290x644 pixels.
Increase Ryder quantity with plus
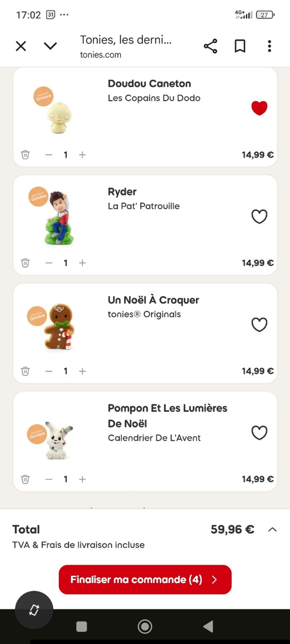(82, 263)
